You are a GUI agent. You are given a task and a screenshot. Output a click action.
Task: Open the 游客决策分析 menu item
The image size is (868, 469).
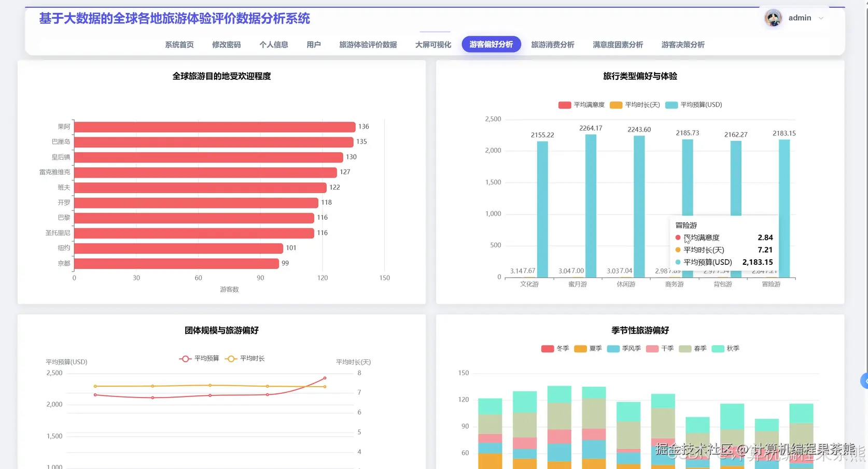[683, 45]
